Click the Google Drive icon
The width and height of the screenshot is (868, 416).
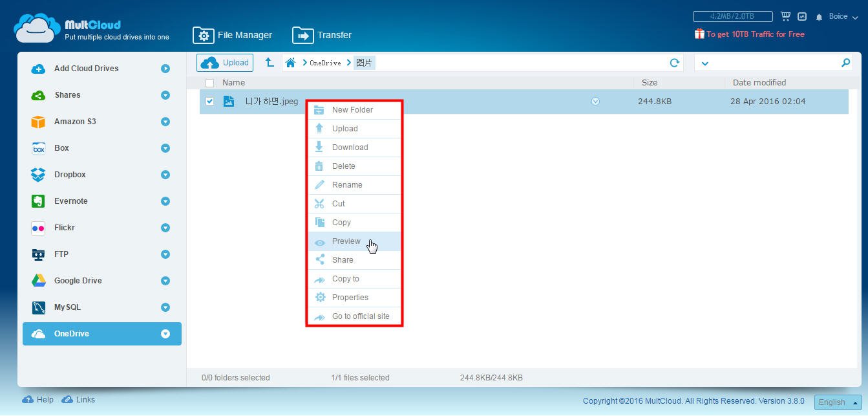tap(38, 281)
